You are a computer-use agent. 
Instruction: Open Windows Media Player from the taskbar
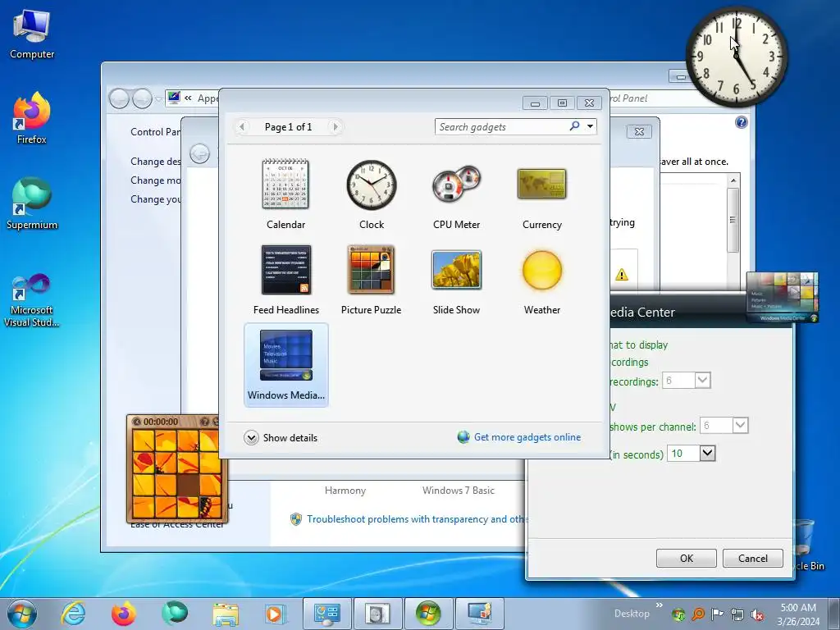276,614
